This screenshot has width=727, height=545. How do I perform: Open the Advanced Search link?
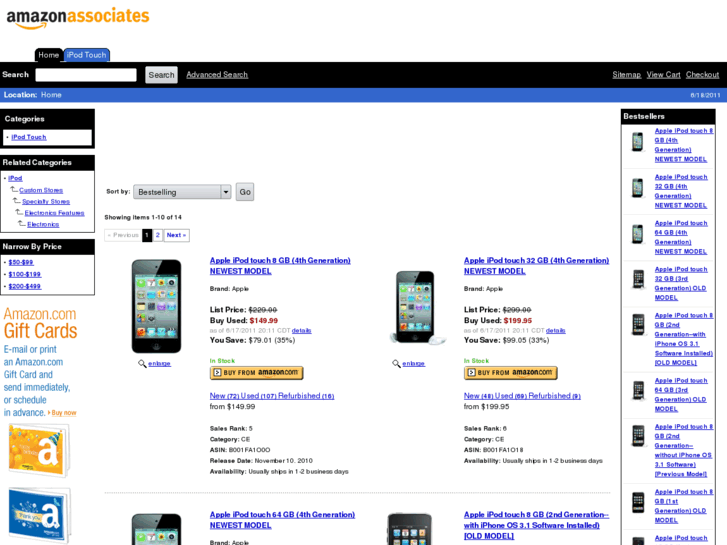(x=217, y=75)
